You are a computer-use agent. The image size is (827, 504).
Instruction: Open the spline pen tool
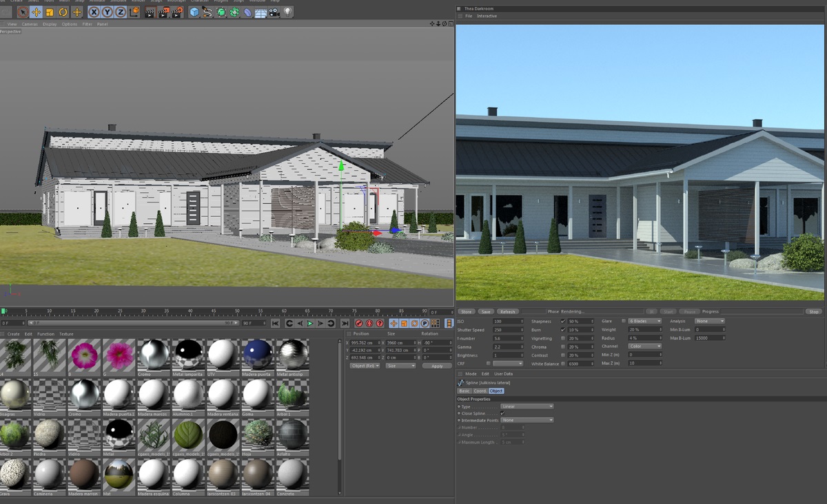(x=207, y=12)
